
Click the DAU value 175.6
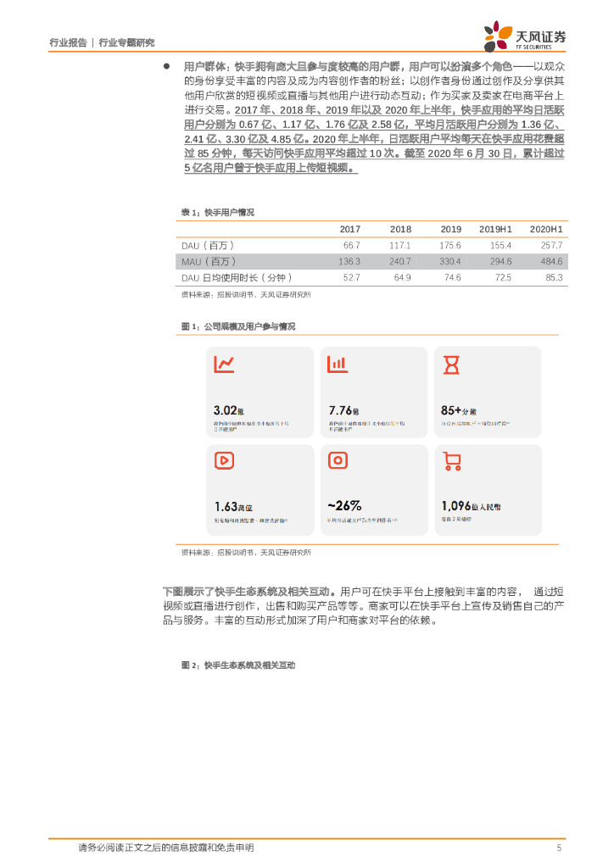(450, 245)
